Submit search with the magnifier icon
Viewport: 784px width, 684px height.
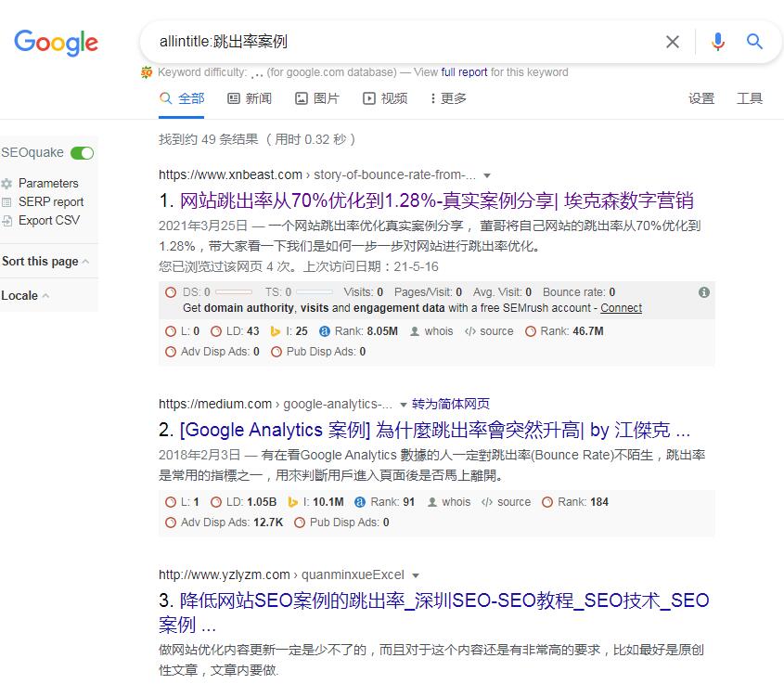754,42
